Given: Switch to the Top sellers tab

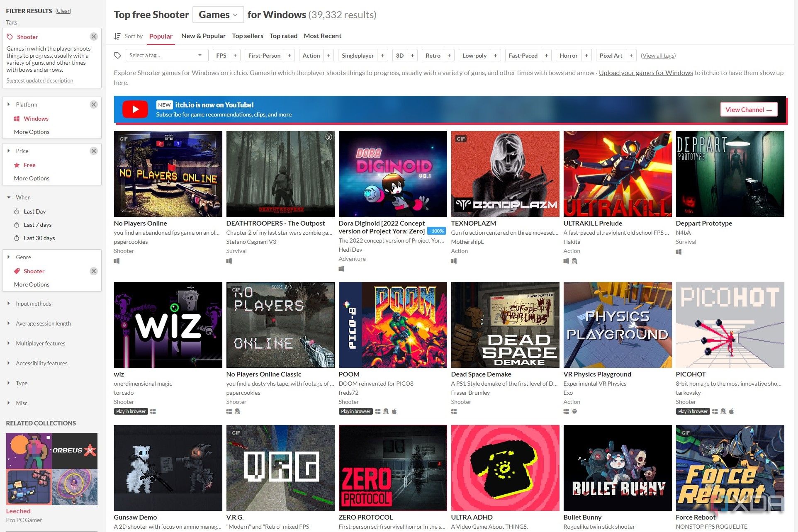Looking at the screenshot, I should pos(248,36).
